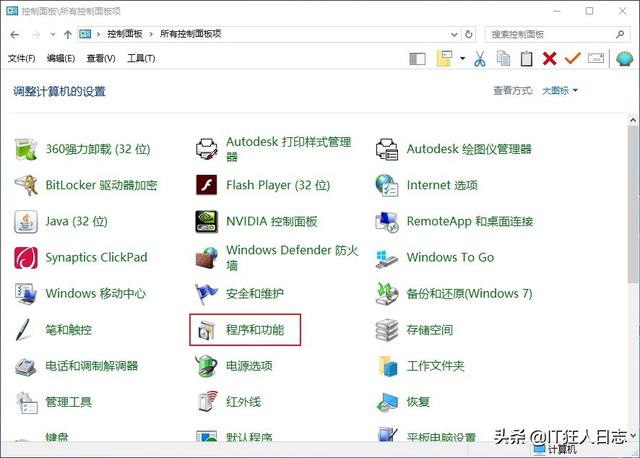Click the Windows To Go label

point(450,258)
